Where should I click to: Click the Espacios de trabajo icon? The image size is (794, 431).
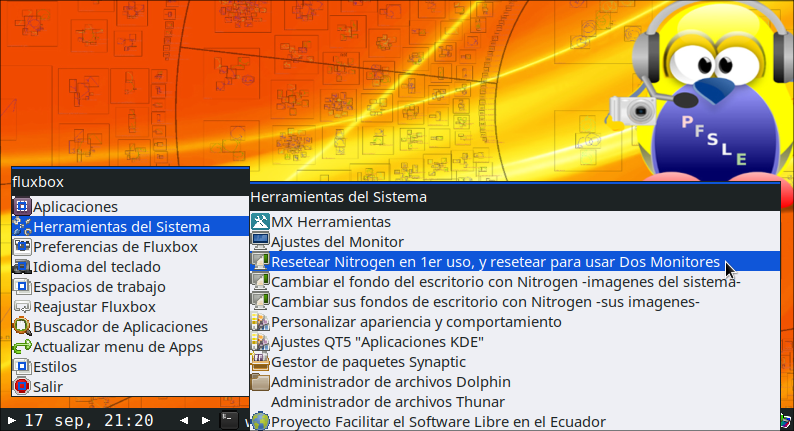22,287
